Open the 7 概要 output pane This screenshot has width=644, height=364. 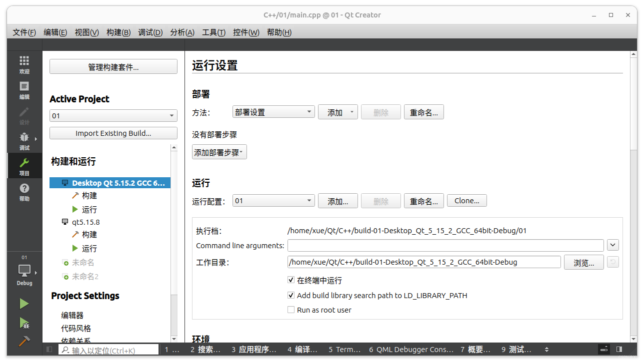[475, 350]
